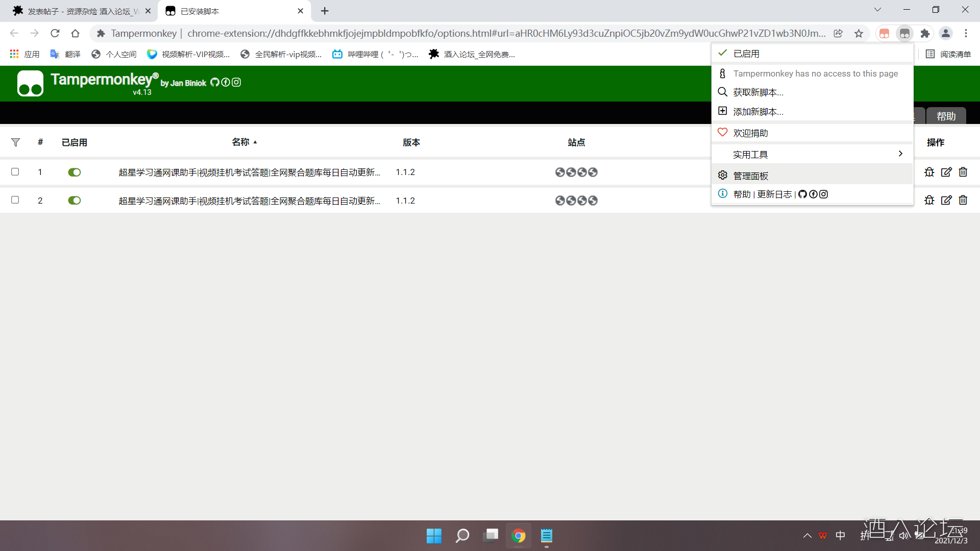Choose 获取新脚本 from the popup menu
Image resolution: width=980 pixels, height=551 pixels.
pyautogui.click(x=758, y=92)
